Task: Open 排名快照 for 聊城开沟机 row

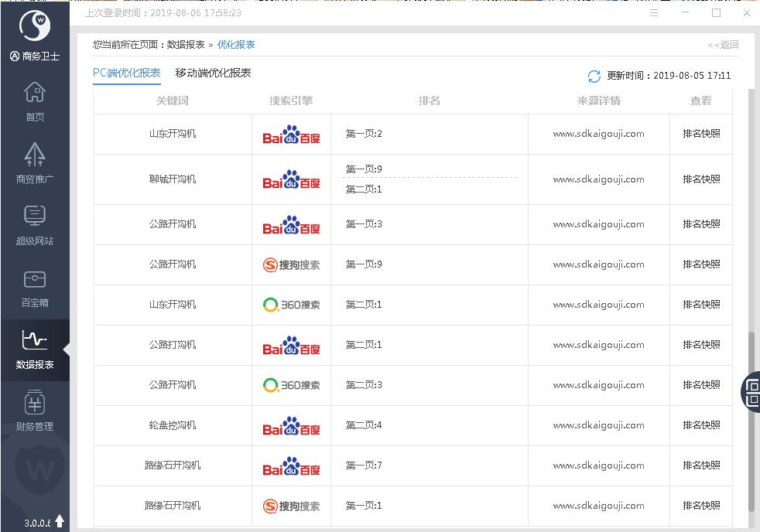Action: pyautogui.click(x=701, y=179)
